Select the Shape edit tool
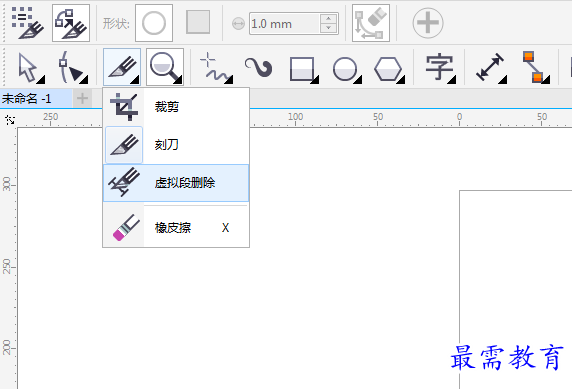 click(73, 68)
